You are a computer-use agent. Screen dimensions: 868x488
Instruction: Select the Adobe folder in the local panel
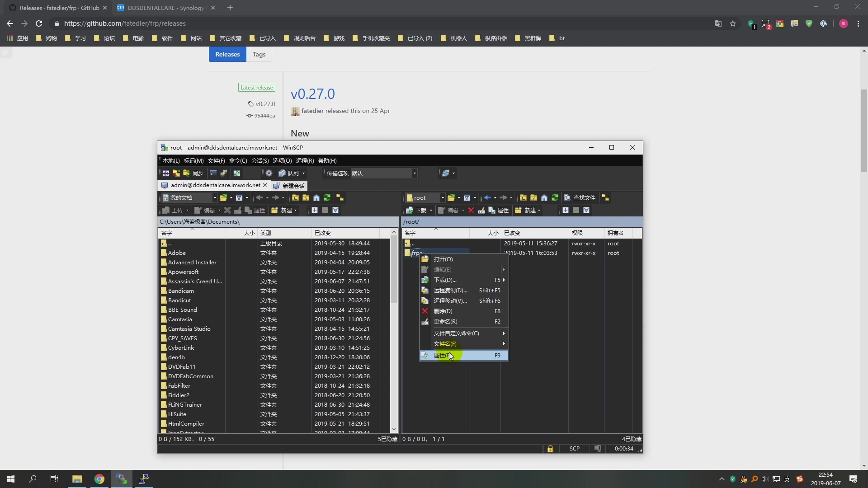click(x=177, y=253)
